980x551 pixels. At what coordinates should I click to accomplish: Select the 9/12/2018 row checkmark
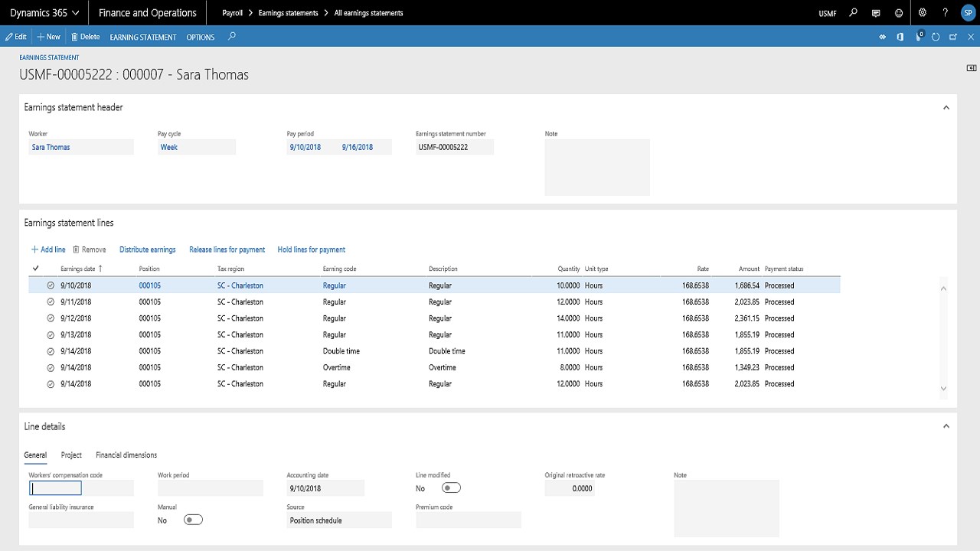coord(51,318)
